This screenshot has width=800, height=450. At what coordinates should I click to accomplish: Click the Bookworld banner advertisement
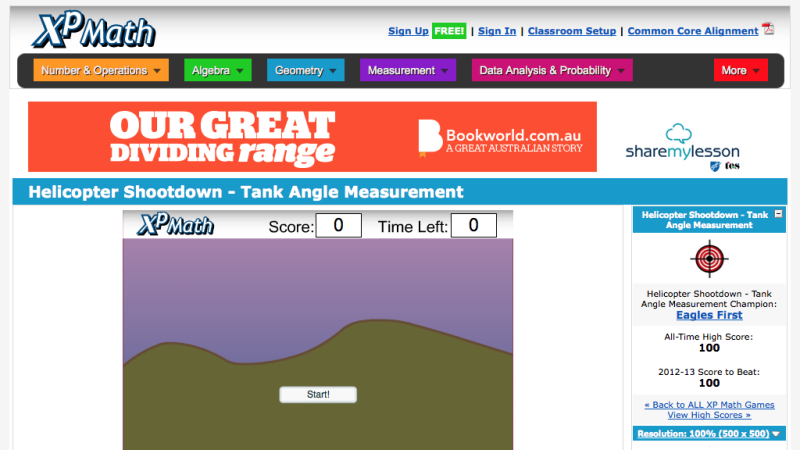pos(312,137)
